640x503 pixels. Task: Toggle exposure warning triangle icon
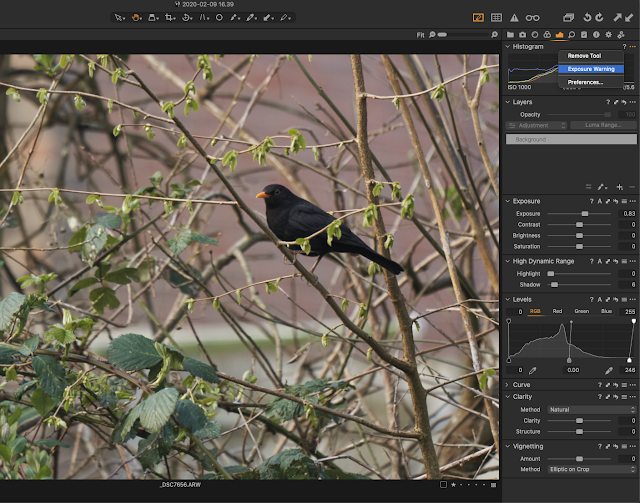click(x=514, y=18)
